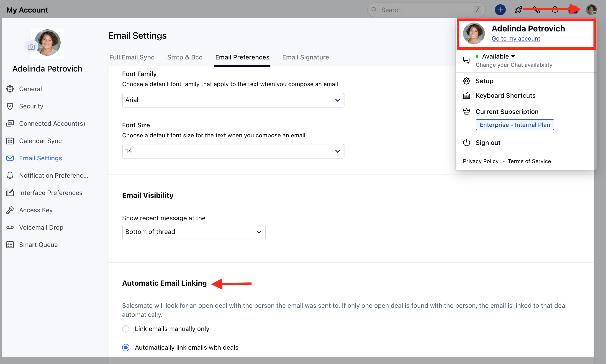Select Link emails manually only
Viewport: 606px width, 364px height.
(126, 329)
